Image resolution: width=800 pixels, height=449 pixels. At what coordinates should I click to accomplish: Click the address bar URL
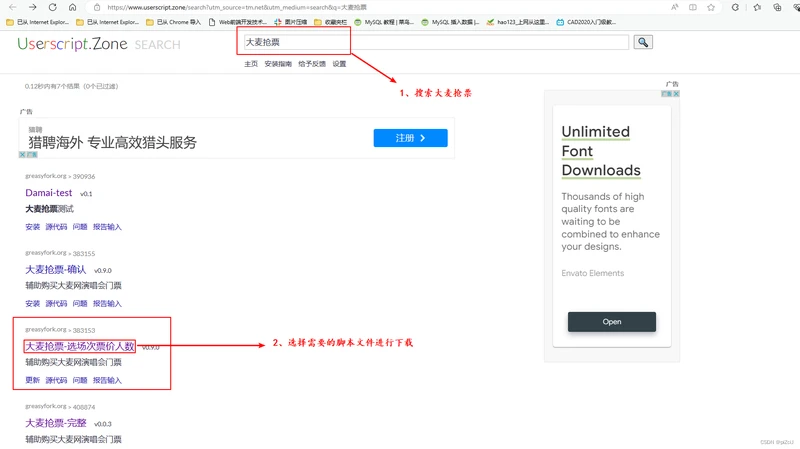click(237, 7)
